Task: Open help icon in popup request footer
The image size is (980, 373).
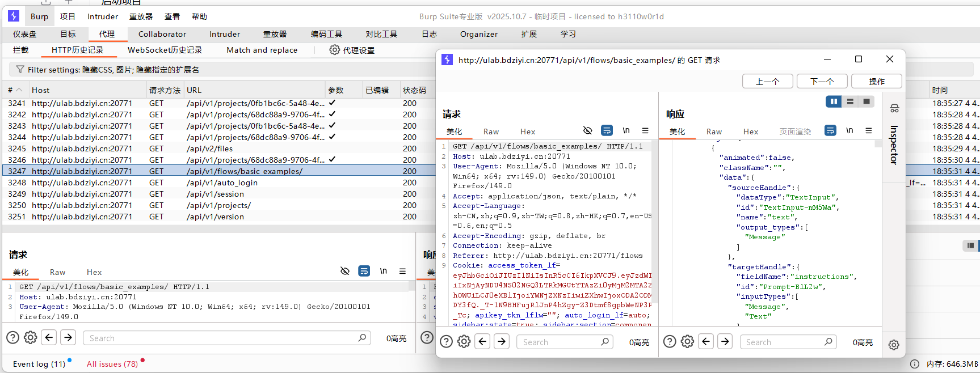Action: point(447,341)
